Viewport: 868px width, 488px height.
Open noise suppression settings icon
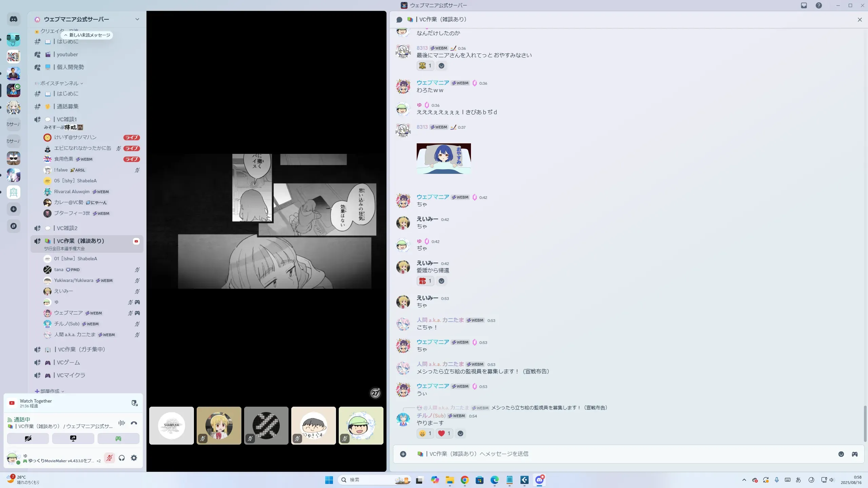click(122, 423)
